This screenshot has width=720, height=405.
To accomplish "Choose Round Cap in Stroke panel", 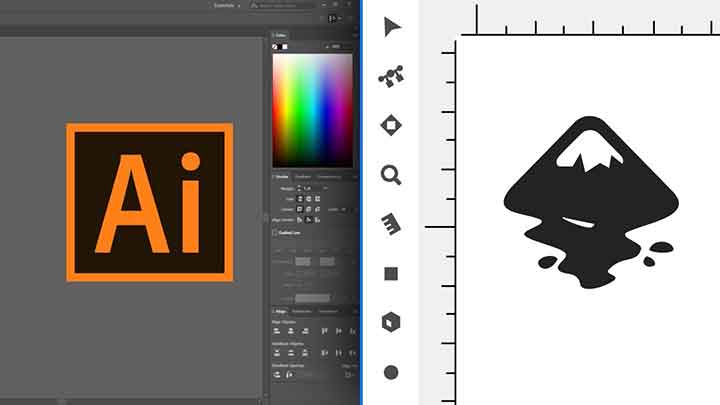I will click(309, 199).
